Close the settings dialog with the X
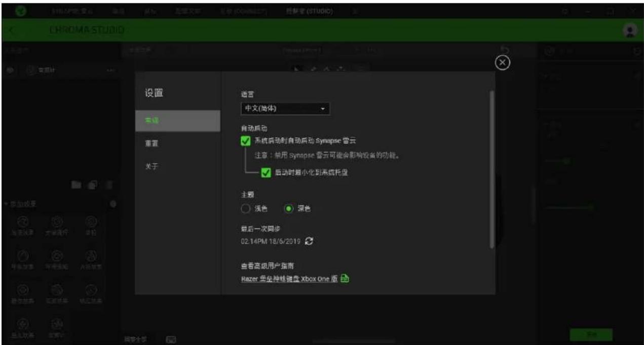 point(502,62)
